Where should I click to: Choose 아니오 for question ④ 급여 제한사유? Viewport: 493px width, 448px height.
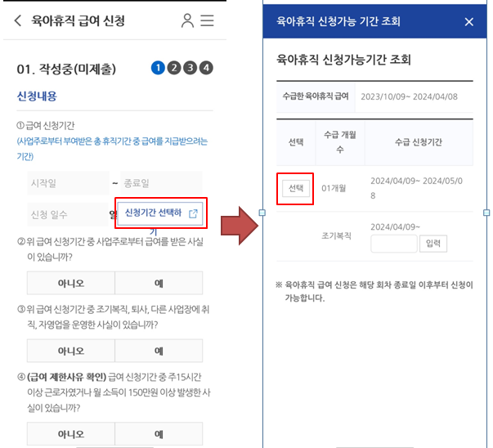coord(71,434)
